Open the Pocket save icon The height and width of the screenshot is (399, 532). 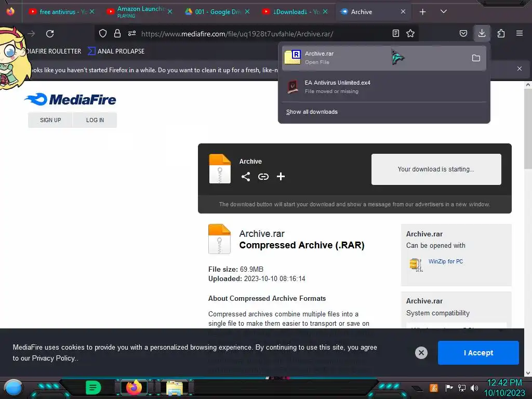click(x=463, y=33)
